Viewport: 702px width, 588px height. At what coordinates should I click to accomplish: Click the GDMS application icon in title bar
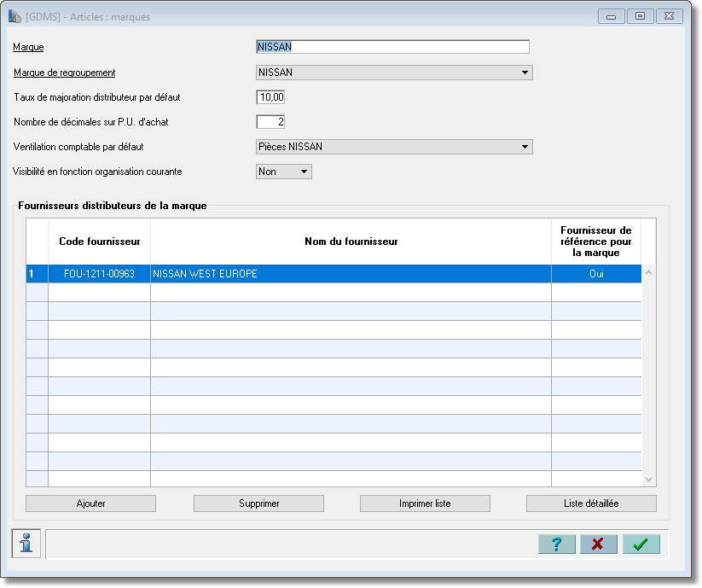pyautogui.click(x=15, y=16)
